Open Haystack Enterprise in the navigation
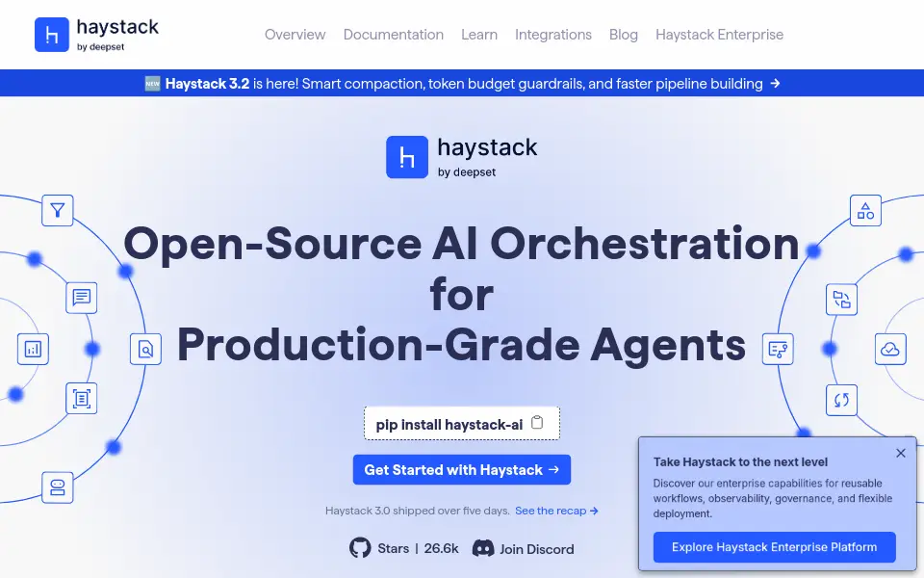This screenshot has height=578, width=924. (x=719, y=35)
